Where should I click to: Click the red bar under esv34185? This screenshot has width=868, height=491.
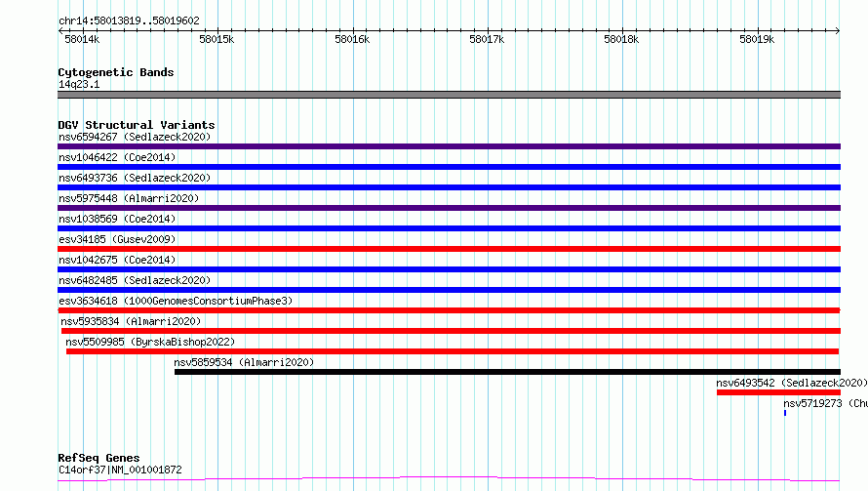tap(449, 249)
